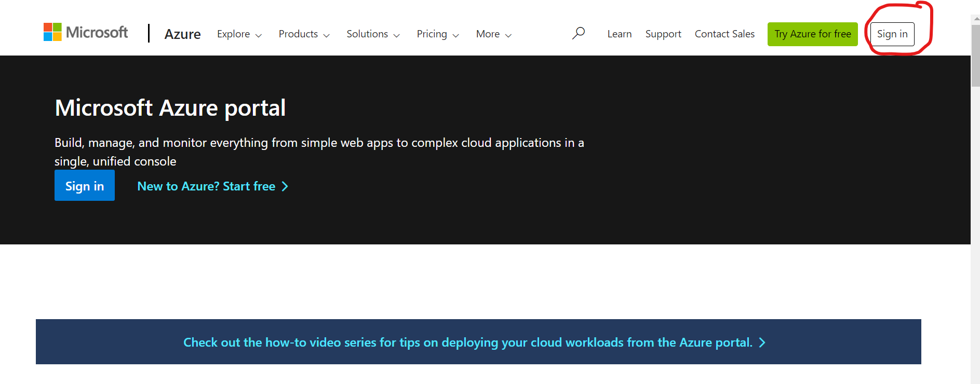Open the Support link

(663, 34)
